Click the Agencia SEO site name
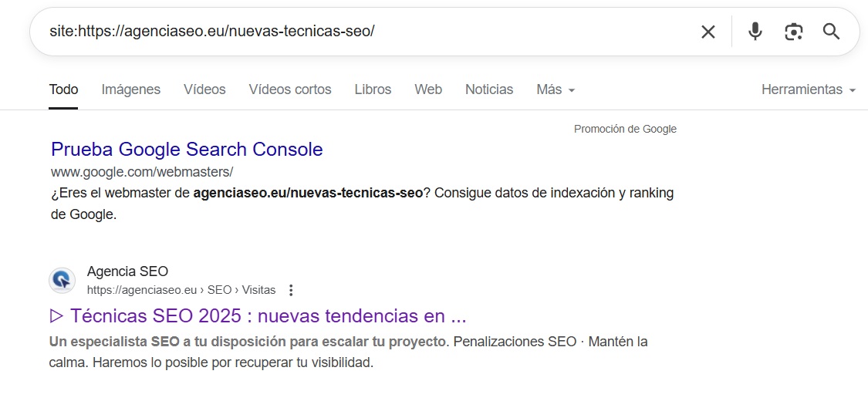This screenshot has width=868, height=418. point(127,271)
